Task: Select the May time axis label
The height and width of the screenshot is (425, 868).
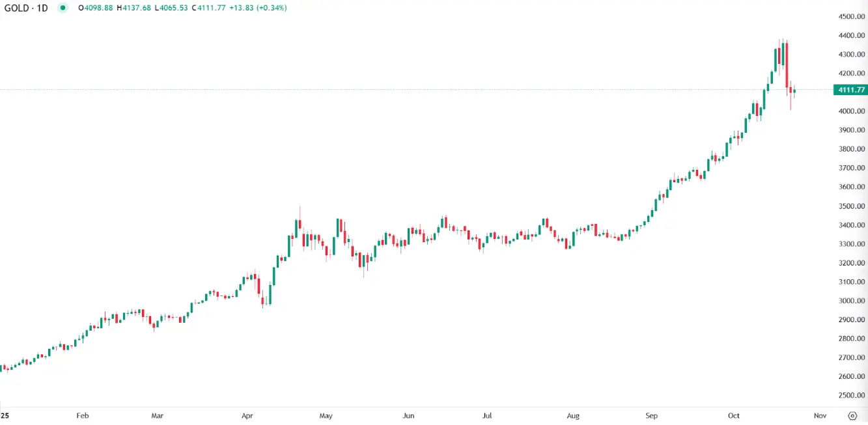Action: point(326,415)
